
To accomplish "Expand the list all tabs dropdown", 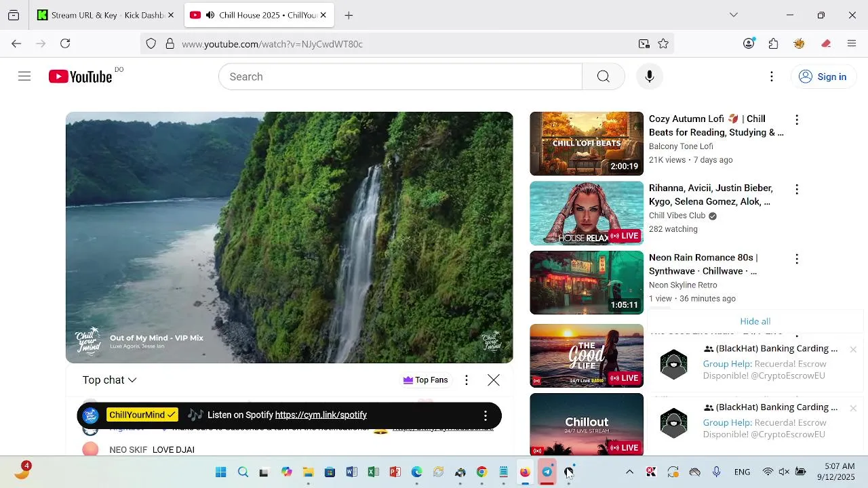I will pos(733,15).
